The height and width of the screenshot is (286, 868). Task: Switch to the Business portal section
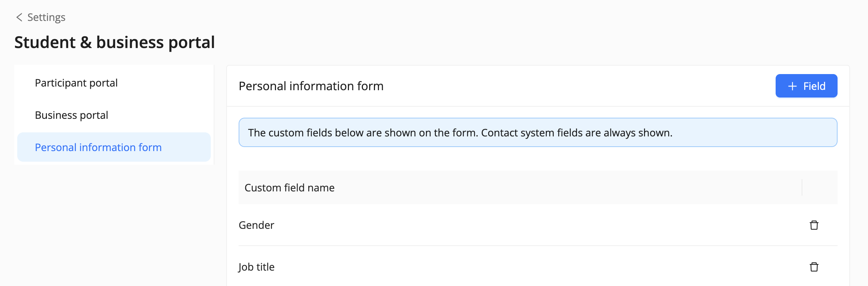[71, 115]
